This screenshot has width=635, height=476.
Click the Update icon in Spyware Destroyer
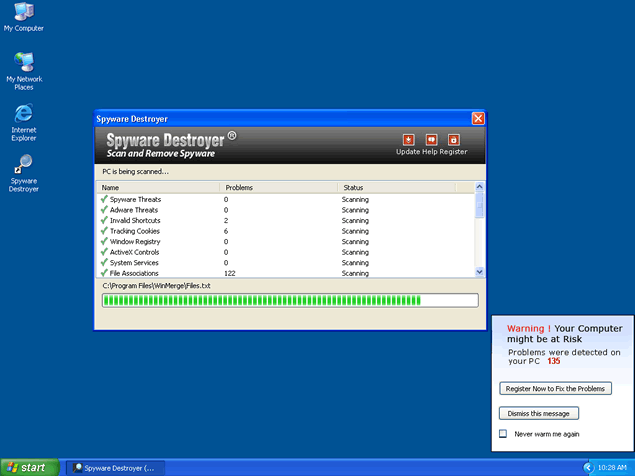click(x=408, y=140)
